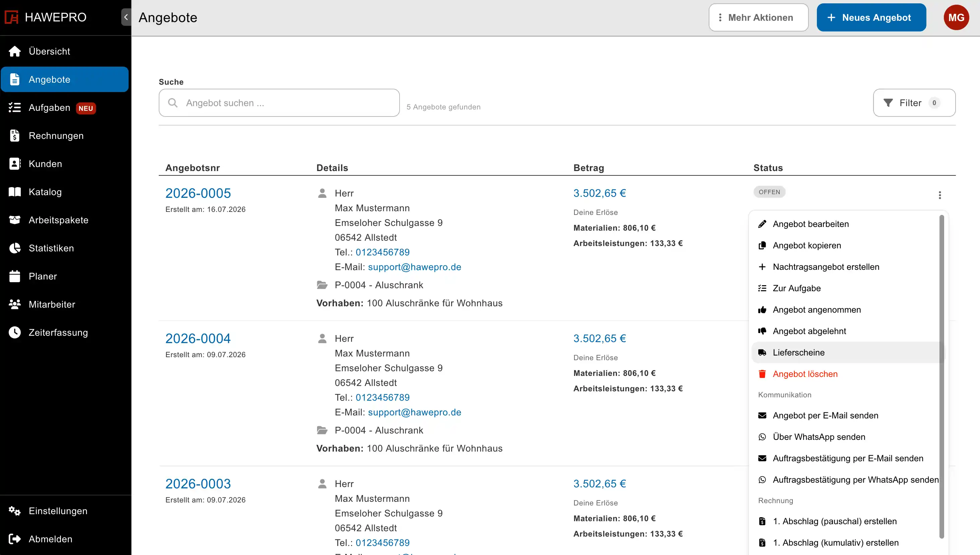
Task: Mark offer as Angebot angenommen
Action: [847, 310]
